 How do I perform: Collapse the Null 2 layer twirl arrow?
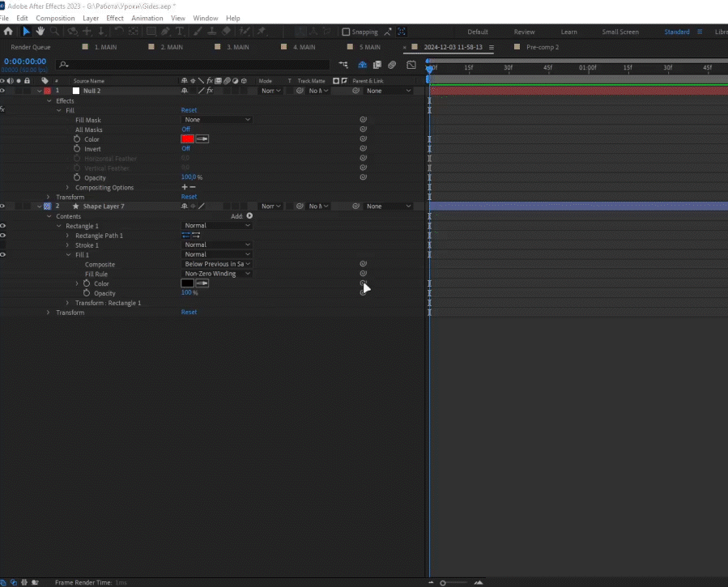(x=40, y=91)
